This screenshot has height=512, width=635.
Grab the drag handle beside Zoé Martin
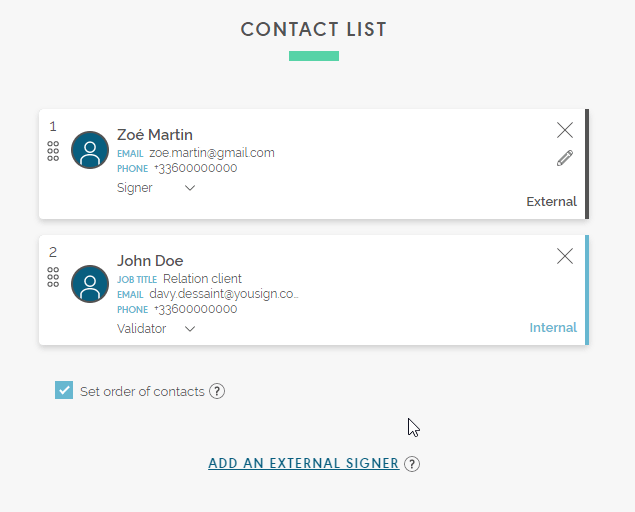[x=53, y=151]
